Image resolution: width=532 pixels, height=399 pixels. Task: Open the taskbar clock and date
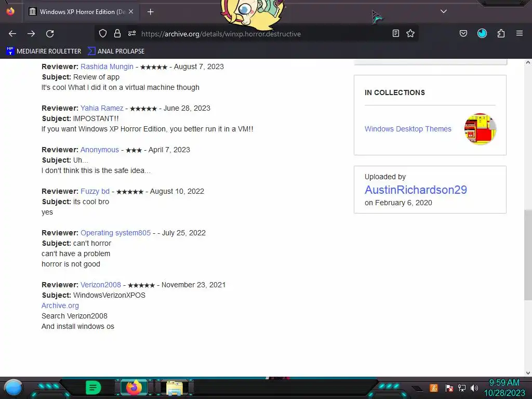coord(504,388)
